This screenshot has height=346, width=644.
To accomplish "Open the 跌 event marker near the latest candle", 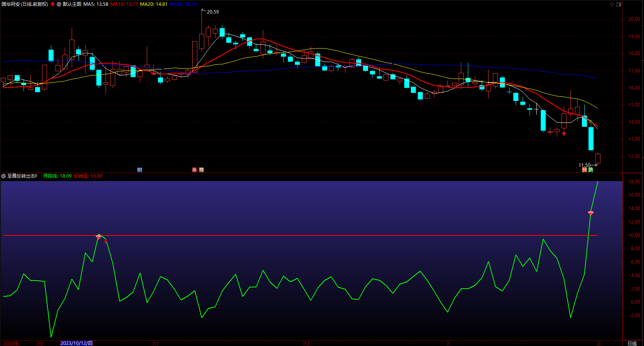I will [591, 170].
